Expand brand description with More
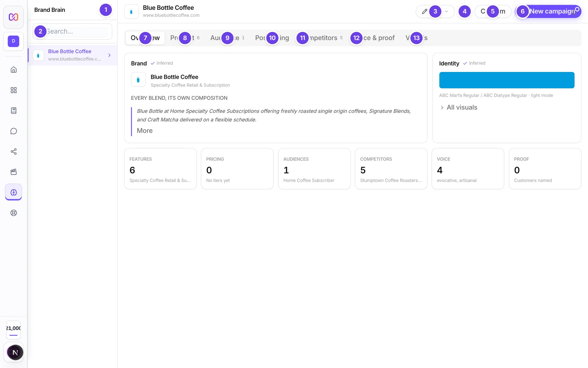Screen dimensions: 588x368 click(x=145, y=131)
